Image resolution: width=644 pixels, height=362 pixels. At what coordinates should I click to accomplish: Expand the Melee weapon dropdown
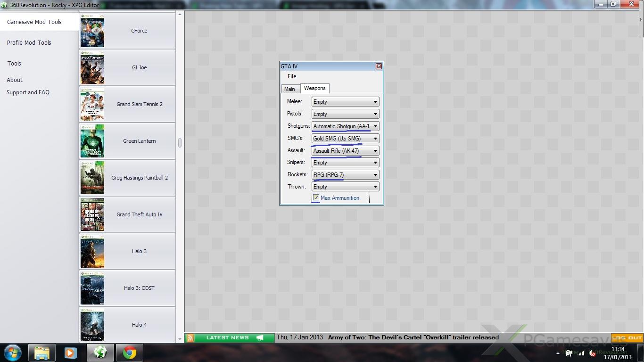coord(375,102)
